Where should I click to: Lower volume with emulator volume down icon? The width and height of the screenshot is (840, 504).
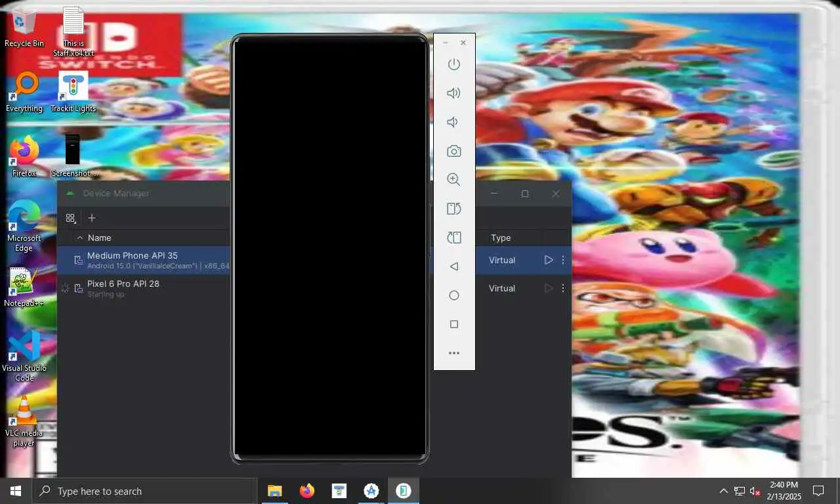pyautogui.click(x=452, y=122)
